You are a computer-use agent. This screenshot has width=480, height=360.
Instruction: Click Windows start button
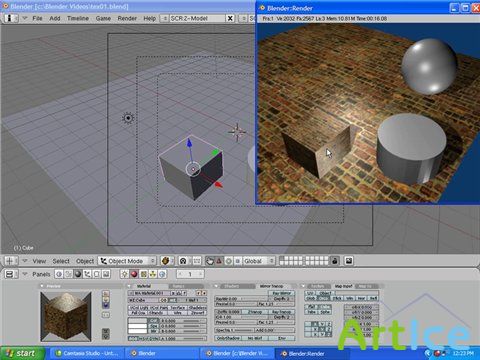(22, 353)
